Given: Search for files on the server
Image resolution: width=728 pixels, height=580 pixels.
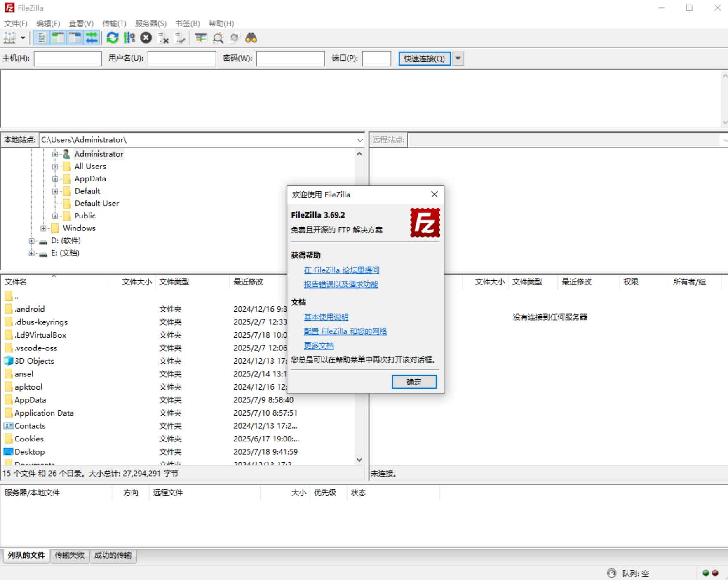Looking at the screenshot, I should (x=251, y=38).
